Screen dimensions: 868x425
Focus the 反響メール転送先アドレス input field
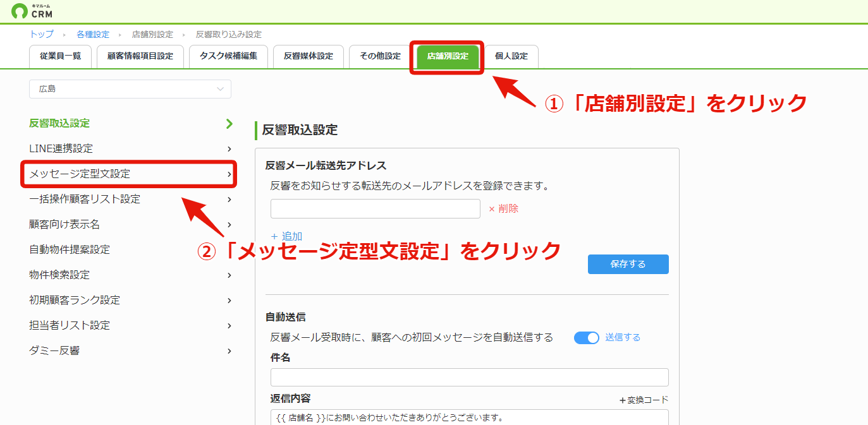click(376, 208)
